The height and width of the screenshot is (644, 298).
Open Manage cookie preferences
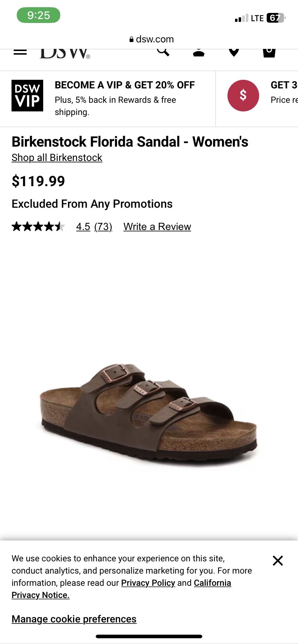point(74,619)
